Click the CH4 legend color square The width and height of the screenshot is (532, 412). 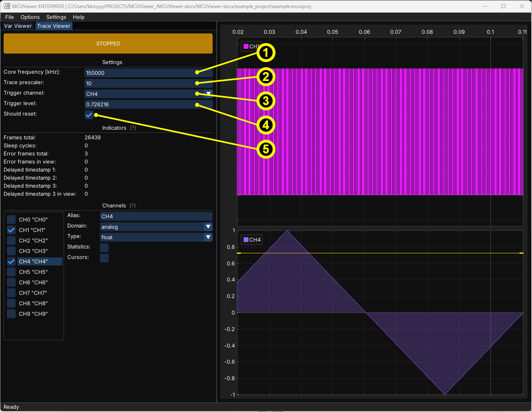246,240
